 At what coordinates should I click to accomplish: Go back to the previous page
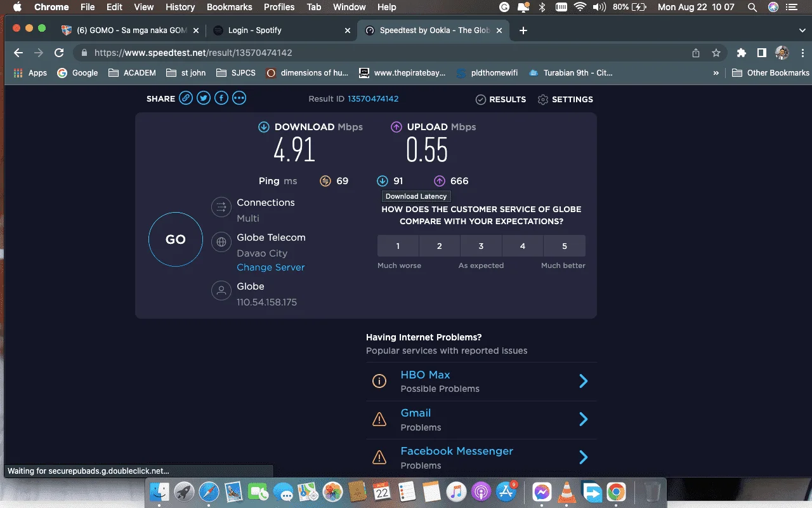pos(18,53)
